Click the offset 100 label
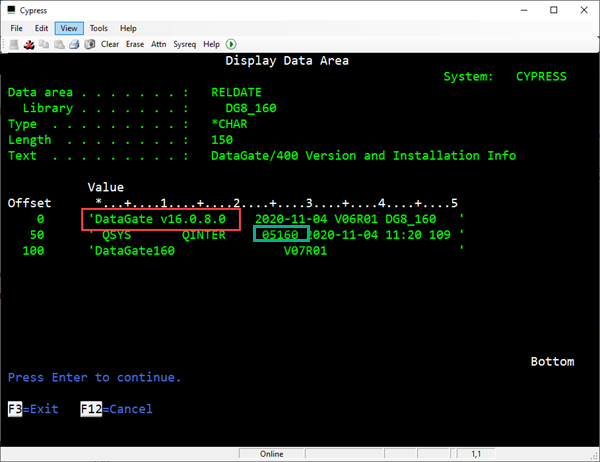Viewport: 600px width, 462px height. [33, 251]
